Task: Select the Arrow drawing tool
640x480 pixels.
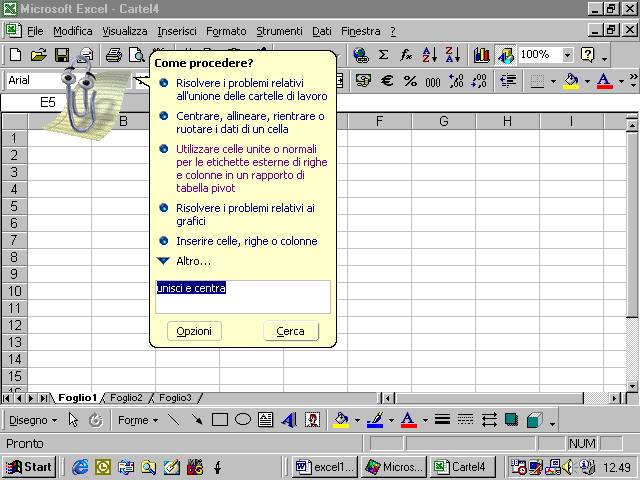Action: (x=197, y=420)
